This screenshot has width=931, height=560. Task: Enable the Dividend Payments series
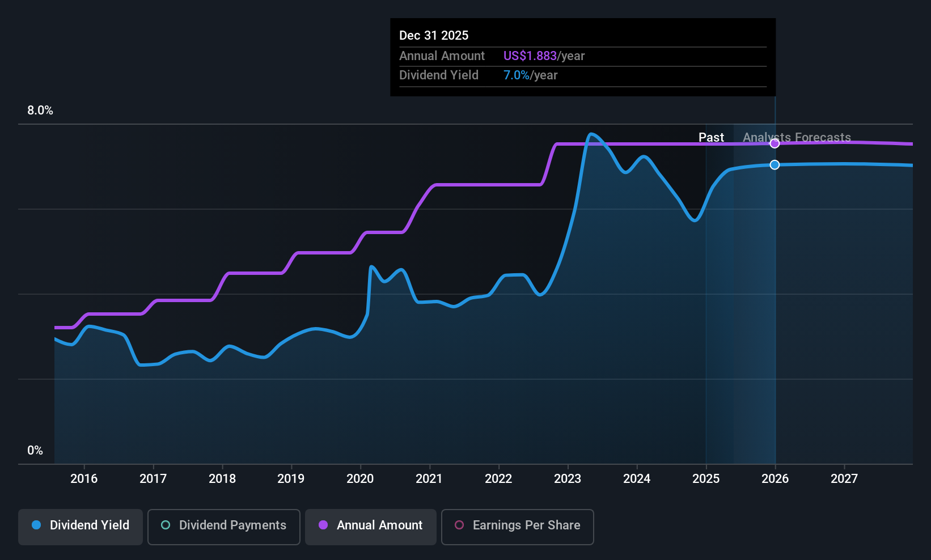224,527
